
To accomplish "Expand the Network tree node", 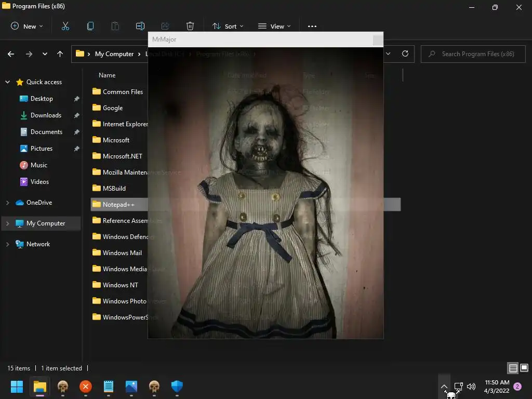I will [x=7, y=244].
